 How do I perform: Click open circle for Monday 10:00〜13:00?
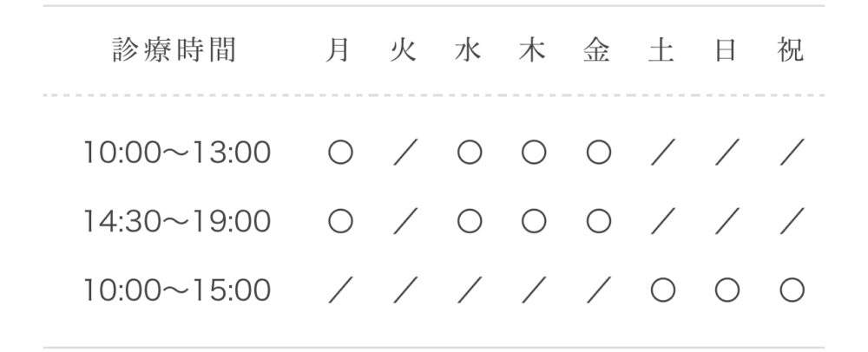[x=340, y=152]
